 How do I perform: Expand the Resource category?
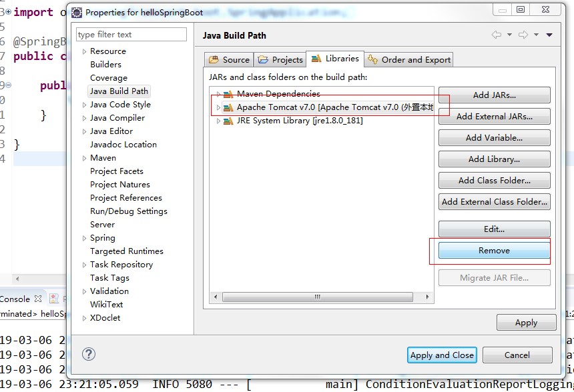84,51
